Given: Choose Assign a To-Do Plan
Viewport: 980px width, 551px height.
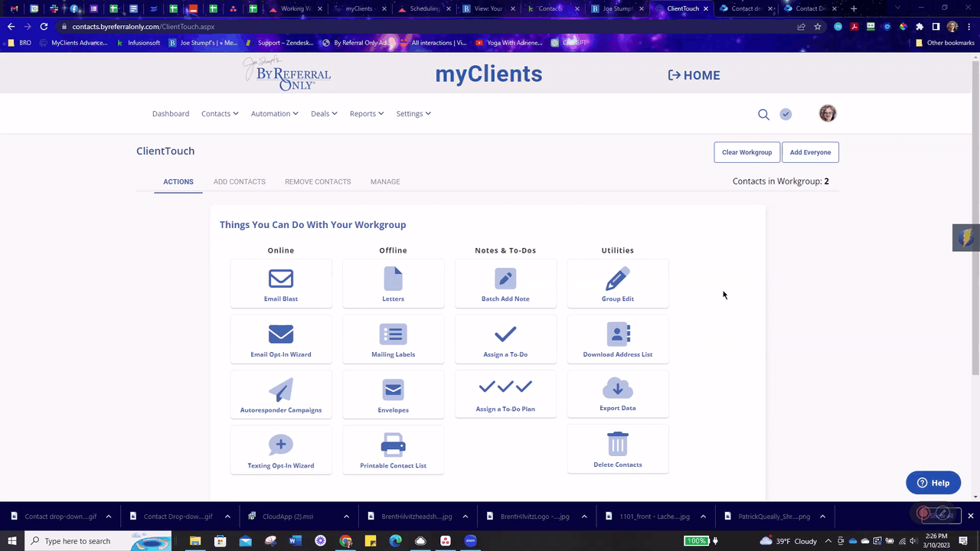Looking at the screenshot, I should pos(505,394).
